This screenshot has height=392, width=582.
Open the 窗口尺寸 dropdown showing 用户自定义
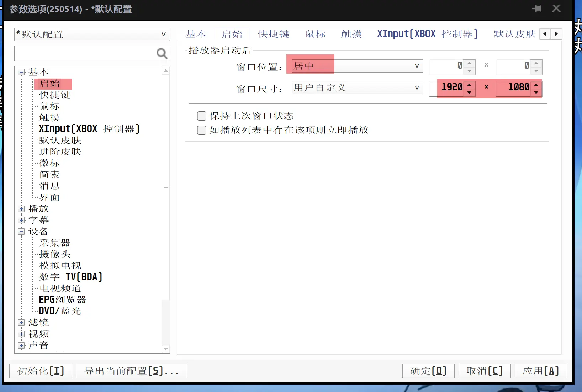coord(357,88)
